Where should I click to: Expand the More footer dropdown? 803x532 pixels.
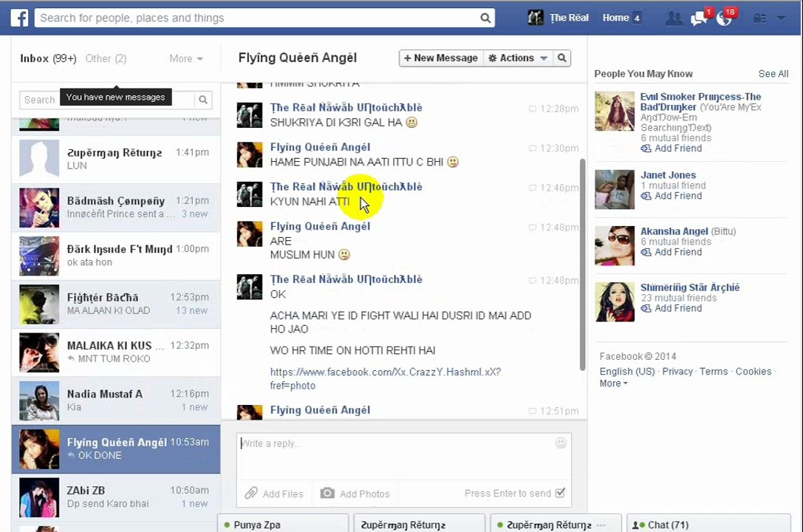click(x=613, y=383)
